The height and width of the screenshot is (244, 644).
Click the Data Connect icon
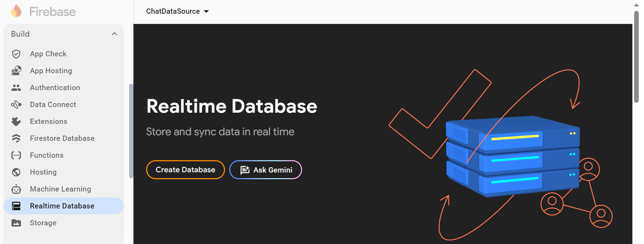pos(16,105)
